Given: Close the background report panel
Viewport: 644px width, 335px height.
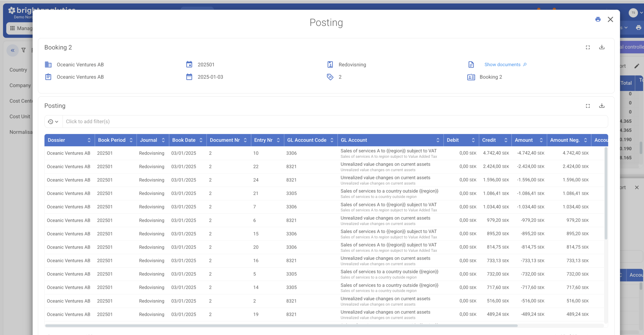Looking at the screenshot, I should click(x=637, y=187).
